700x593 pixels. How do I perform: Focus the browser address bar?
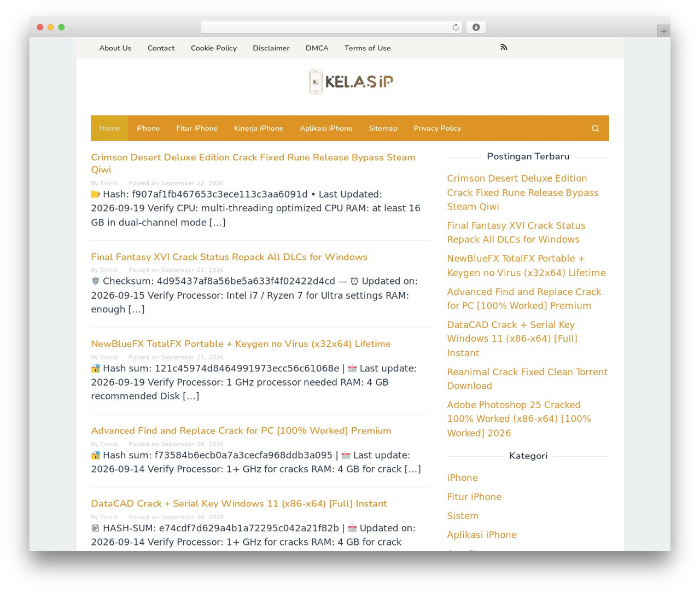(331, 27)
